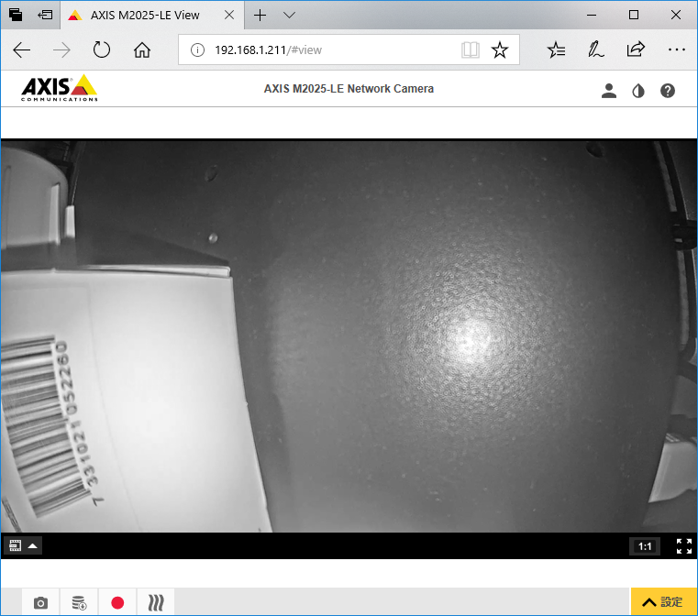Click the AXIS Communications logo
The image size is (698, 616).
pos(60,88)
